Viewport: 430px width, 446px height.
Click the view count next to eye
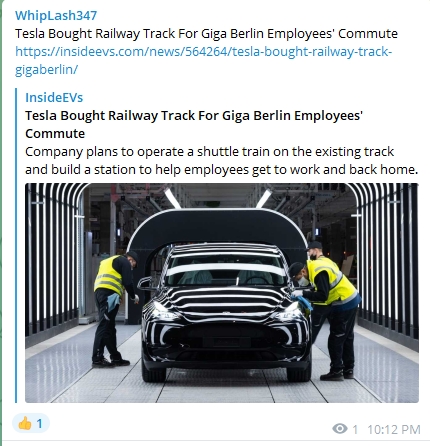click(355, 429)
